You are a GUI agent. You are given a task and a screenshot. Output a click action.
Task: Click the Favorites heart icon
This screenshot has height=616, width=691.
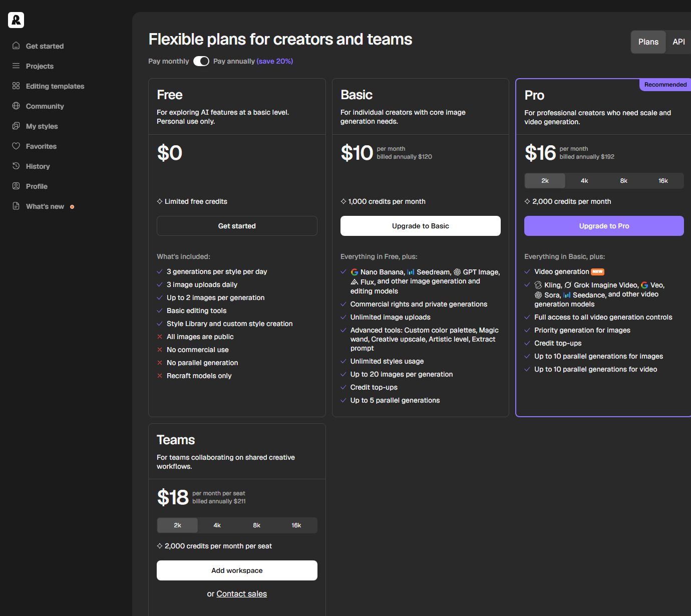click(16, 146)
